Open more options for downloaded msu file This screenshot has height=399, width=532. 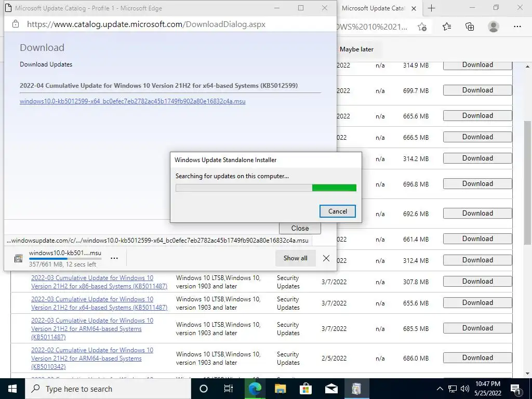pos(114,258)
